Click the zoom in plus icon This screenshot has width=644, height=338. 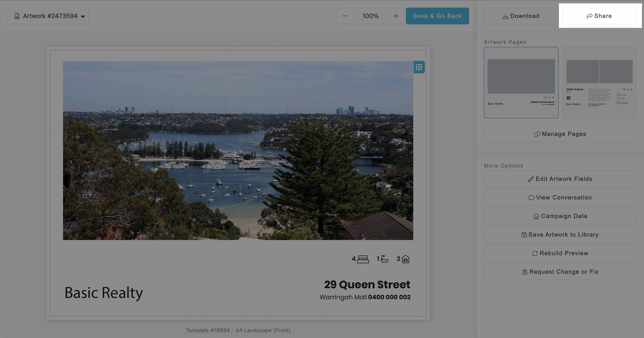tap(396, 16)
